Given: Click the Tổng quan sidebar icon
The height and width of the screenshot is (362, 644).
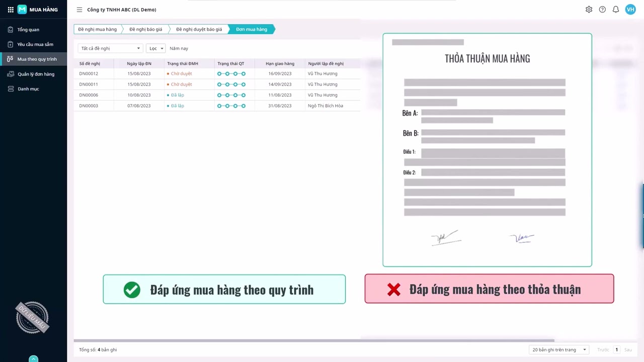Looking at the screenshot, I should point(11,30).
